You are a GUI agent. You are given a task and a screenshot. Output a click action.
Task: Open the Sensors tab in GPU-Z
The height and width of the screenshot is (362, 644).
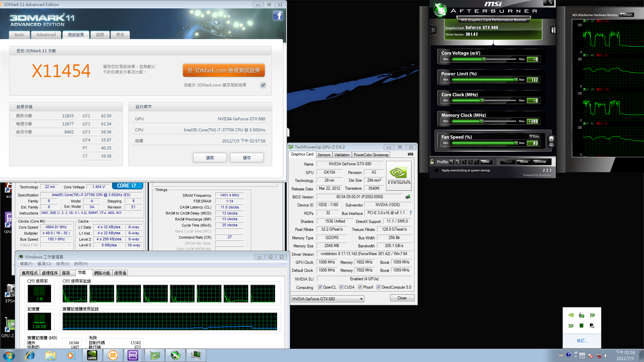[324, 155]
